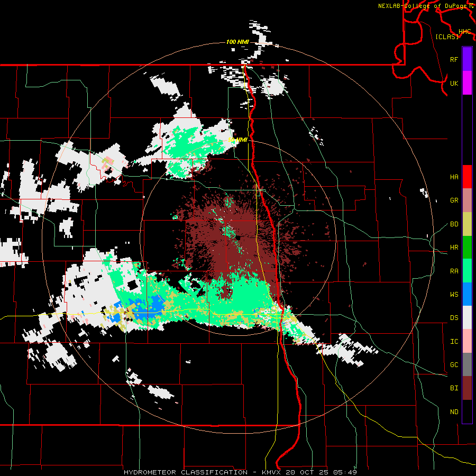476x476 pixels.
Task: Click the DS legend label
Action: (x=454, y=318)
